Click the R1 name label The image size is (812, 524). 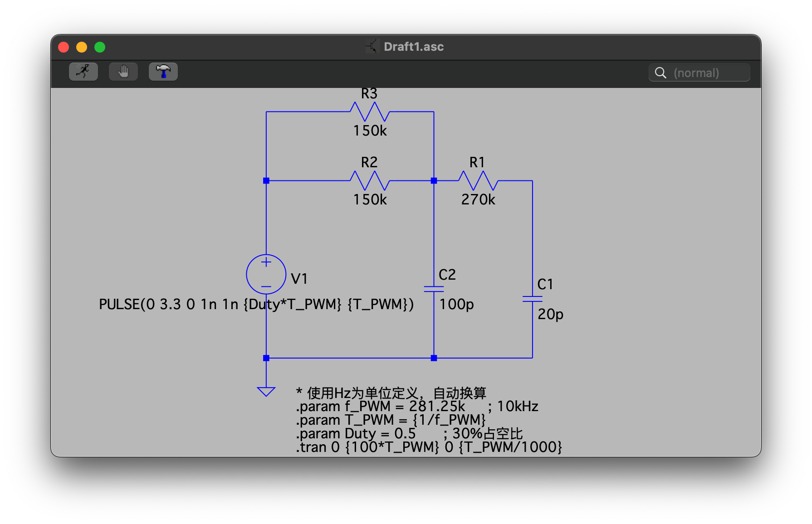(477, 162)
